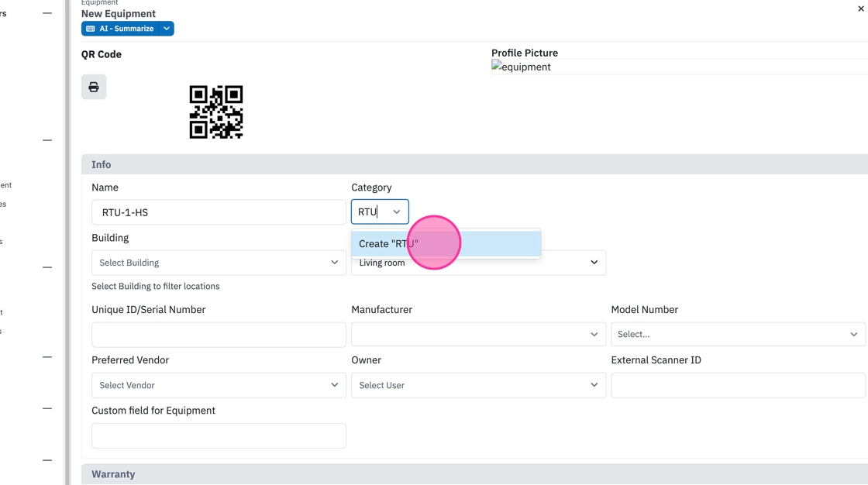868x485 pixels.
Task: Open the Owner Select User dropdown
Action: click(x=478, y=385)
